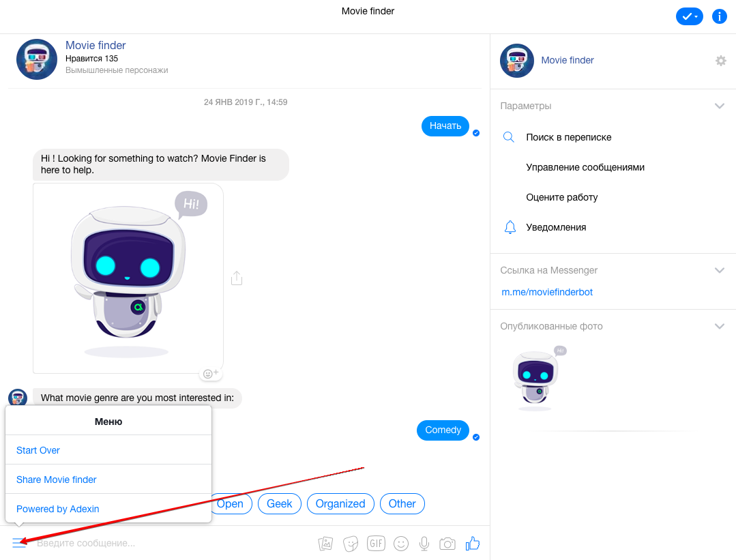Click the small bot avatar beside genre question
736x560 pixels.
(18, 397)
